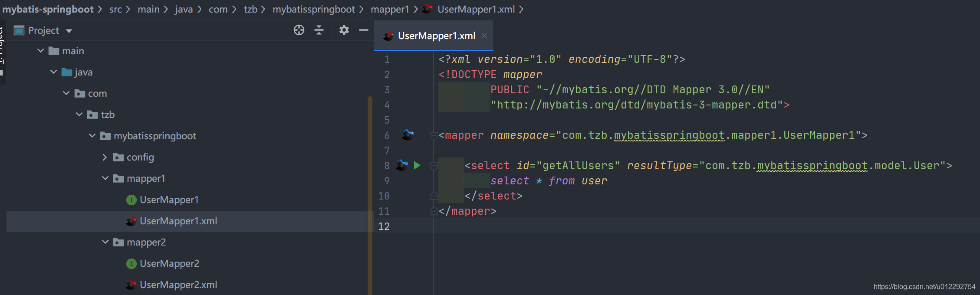Select UserMapper2.xml in project tree

click(x=178, y=285)
